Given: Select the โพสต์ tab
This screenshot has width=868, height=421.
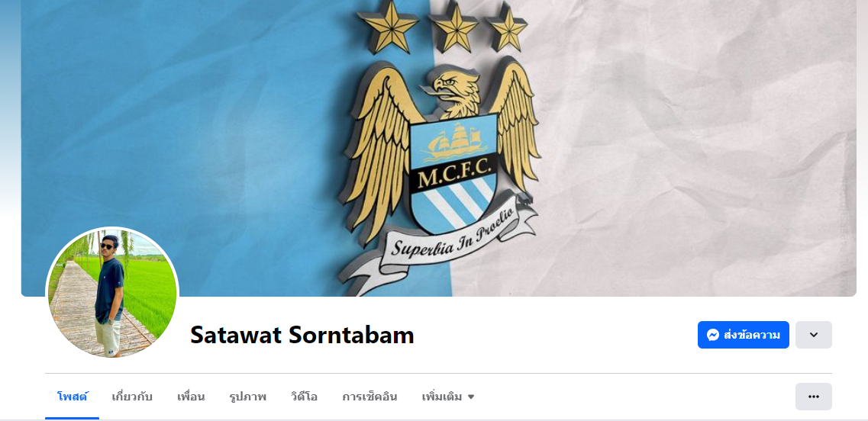Looking at the screenshot, I should (x=72, y=397).
